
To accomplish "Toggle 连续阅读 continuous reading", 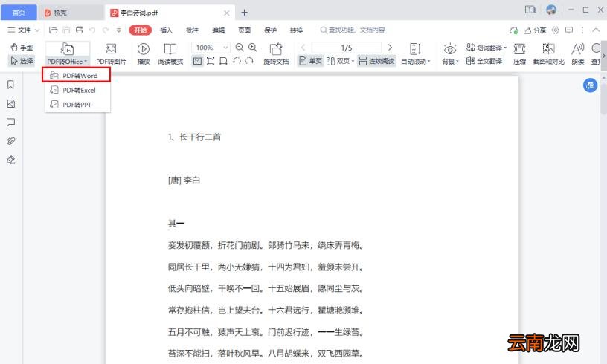I will 376,61.
